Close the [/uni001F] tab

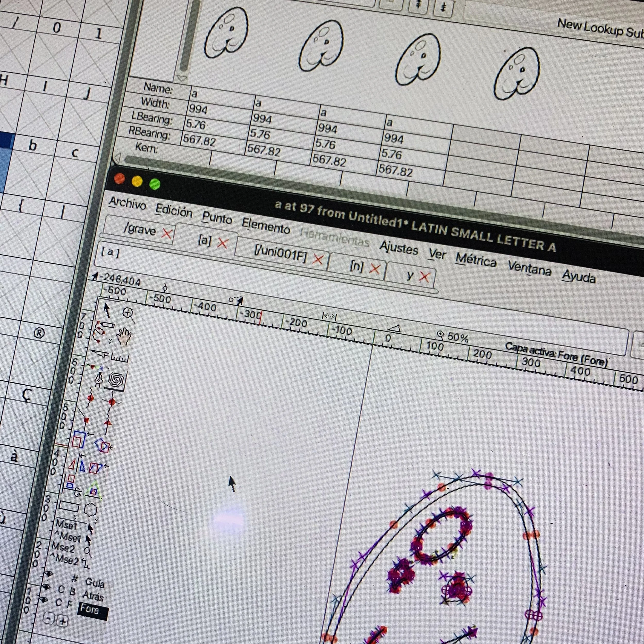pos(318,259)
